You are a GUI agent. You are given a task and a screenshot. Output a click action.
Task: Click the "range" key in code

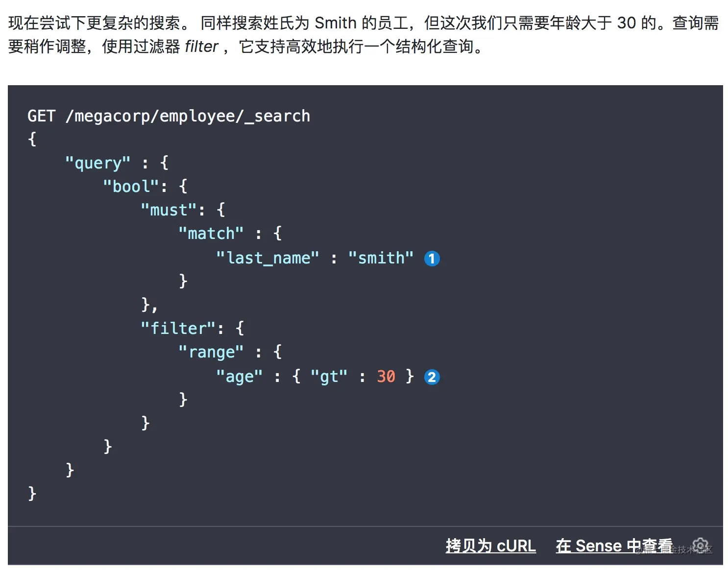(211, 352)
